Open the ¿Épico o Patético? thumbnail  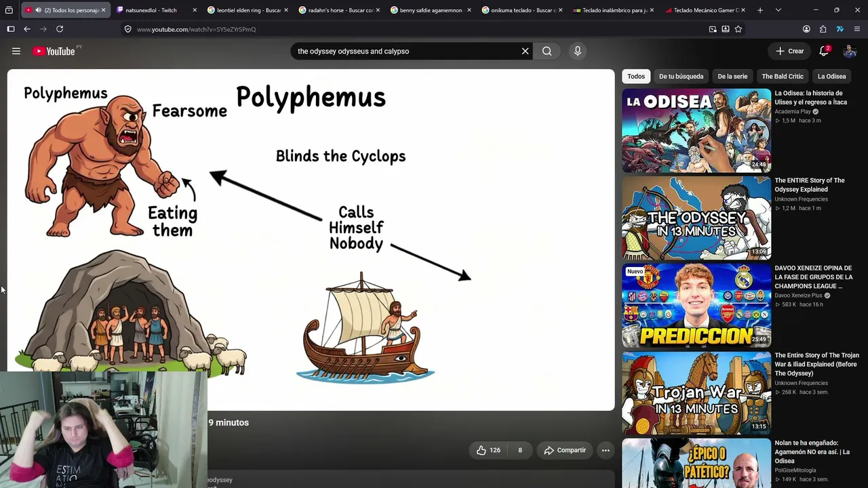click(x=696, y=464)
